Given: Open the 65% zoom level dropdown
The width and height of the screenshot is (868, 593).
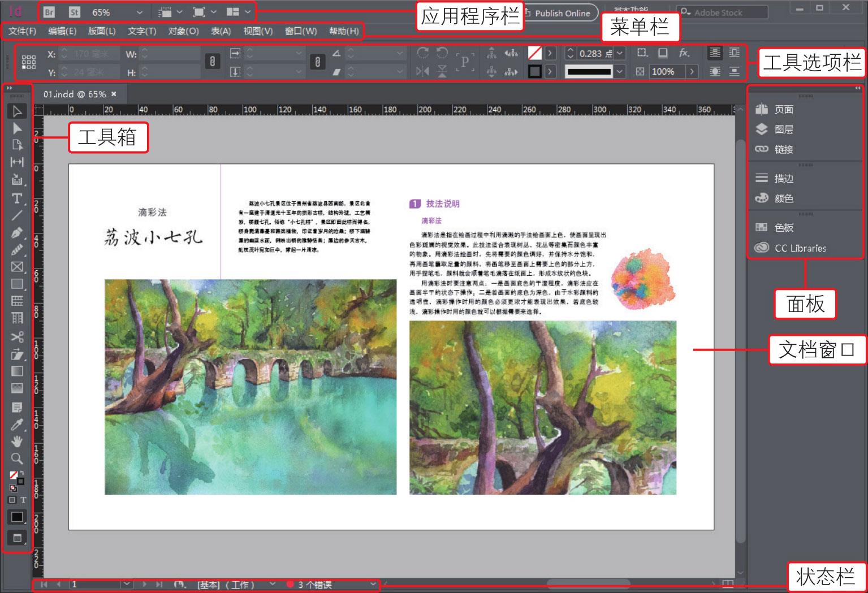Looking at the screenshot, I should 140,12.
